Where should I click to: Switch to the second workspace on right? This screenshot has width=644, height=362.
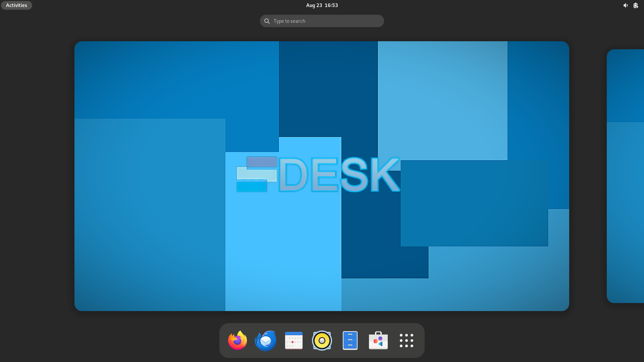[625, 176]
